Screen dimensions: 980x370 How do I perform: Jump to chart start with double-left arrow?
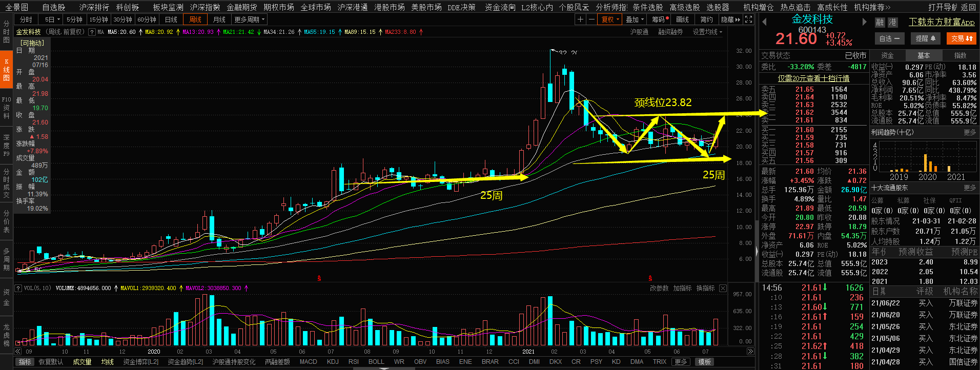(17, 352)
